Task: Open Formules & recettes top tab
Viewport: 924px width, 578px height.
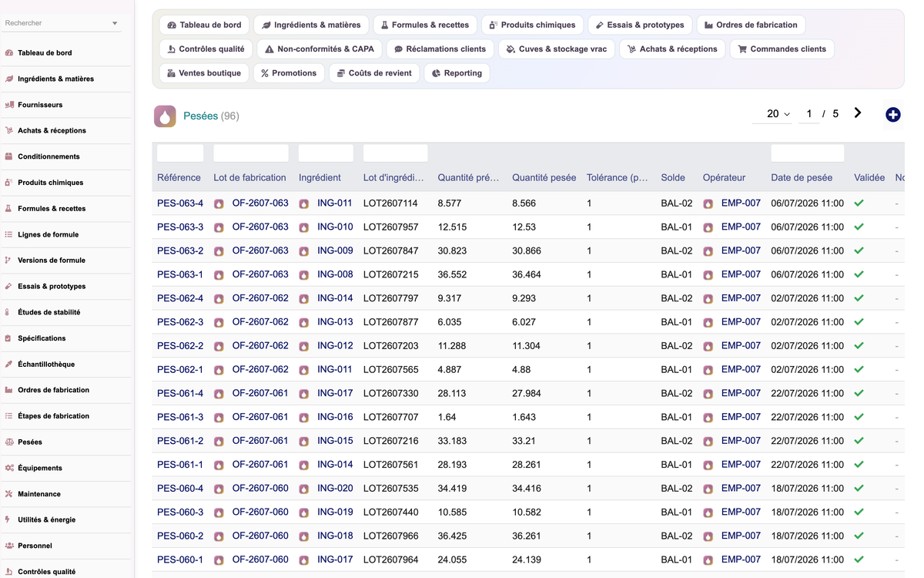Action: click(x=424, y=25)
